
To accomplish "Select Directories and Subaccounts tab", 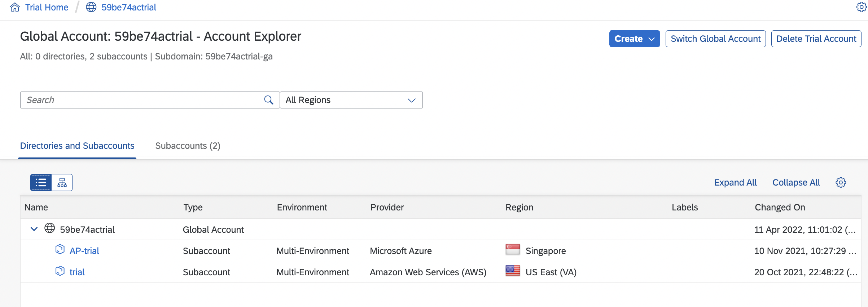I will pyautogui.click(x=77, y=146).
